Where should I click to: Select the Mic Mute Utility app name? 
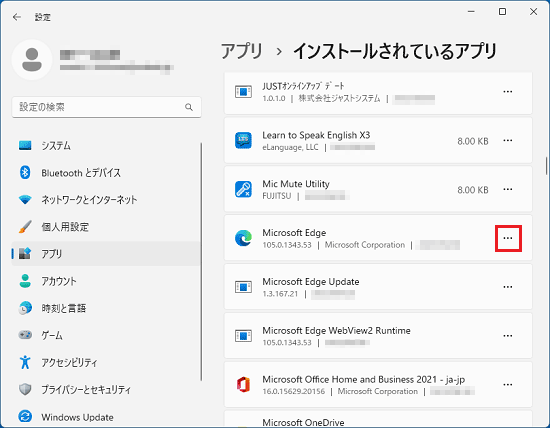(296, 184)
